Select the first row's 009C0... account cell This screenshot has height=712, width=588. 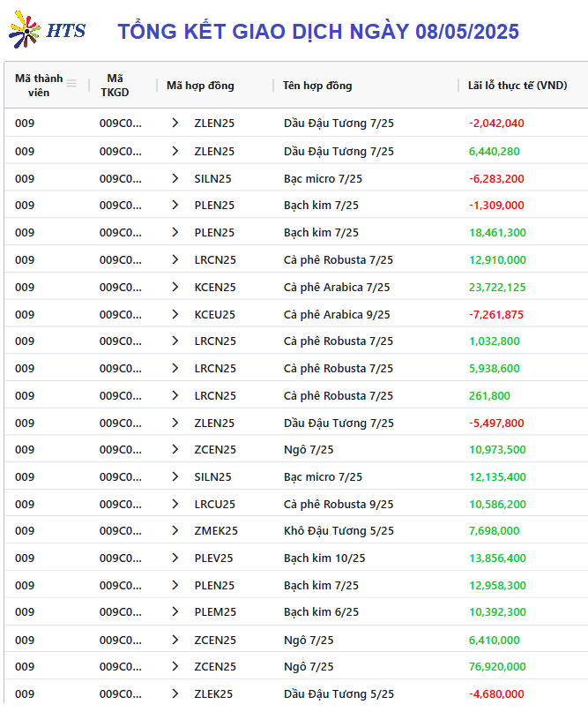pos(120,123)
